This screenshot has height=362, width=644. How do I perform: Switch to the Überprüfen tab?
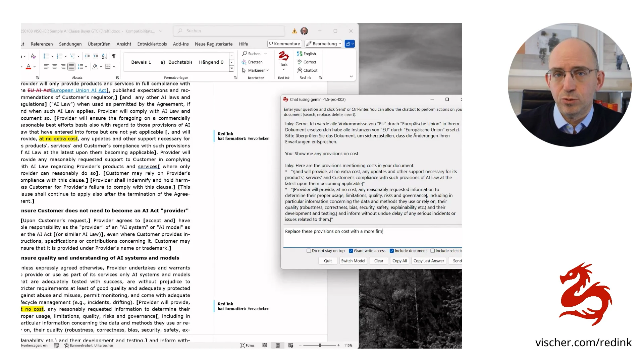point(99,44)
